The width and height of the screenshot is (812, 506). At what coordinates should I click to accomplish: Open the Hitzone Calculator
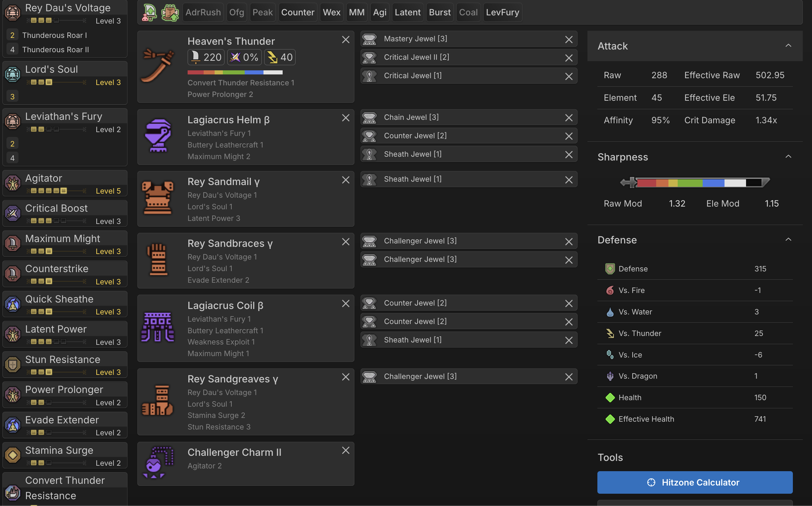click(695, 482)
